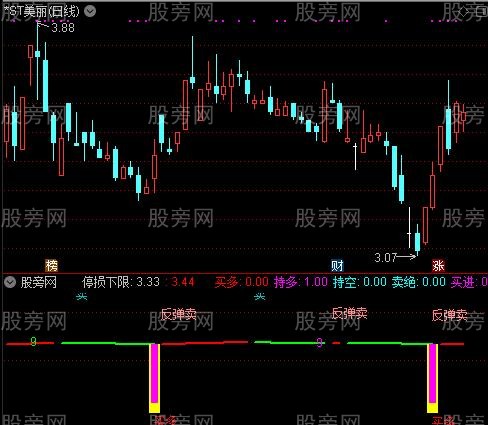Click the 卖绝: 0.00 indicator value
Image resolution: width=488 pixels, height=425 pixels.
click(419, 282)
